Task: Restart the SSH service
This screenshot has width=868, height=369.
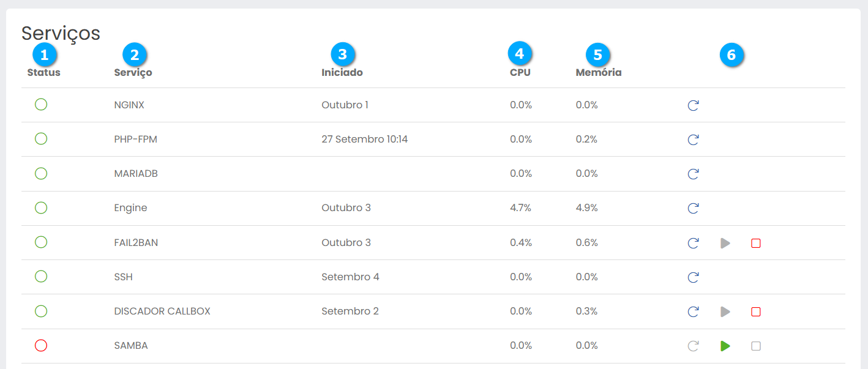Action: click(x=693, y=277)
